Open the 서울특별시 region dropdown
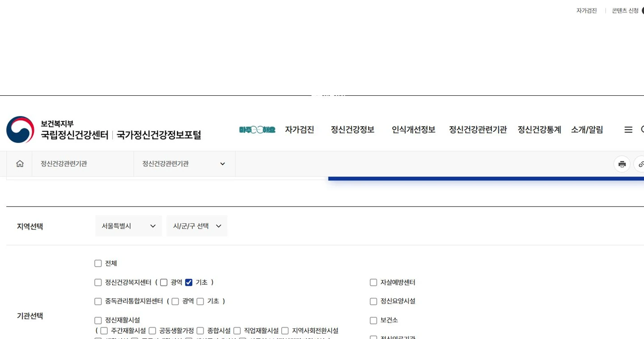 click(129, 226)
